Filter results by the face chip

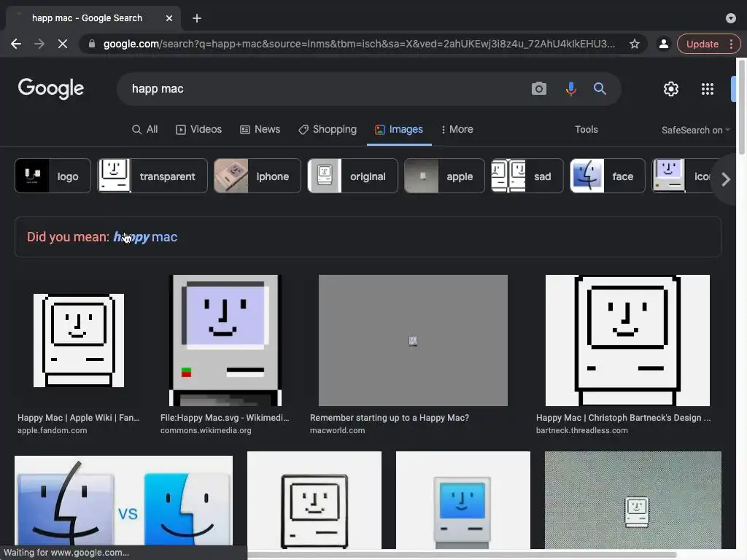(608, 176)
